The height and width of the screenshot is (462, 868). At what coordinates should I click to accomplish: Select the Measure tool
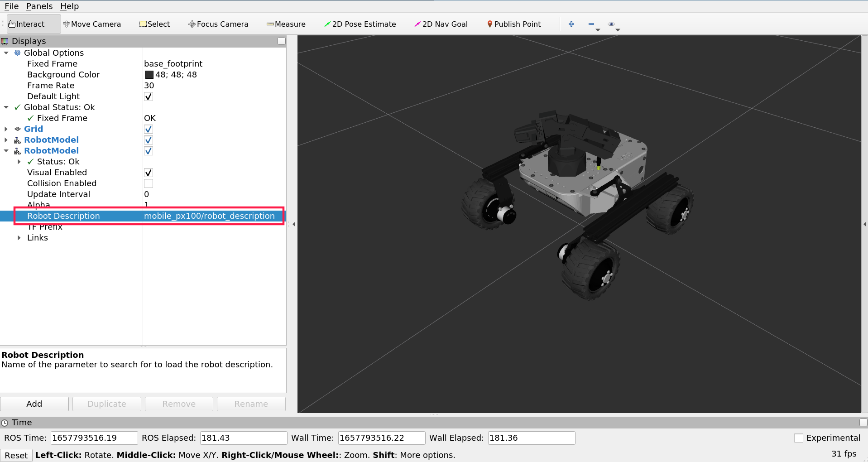tap(286, 24)
